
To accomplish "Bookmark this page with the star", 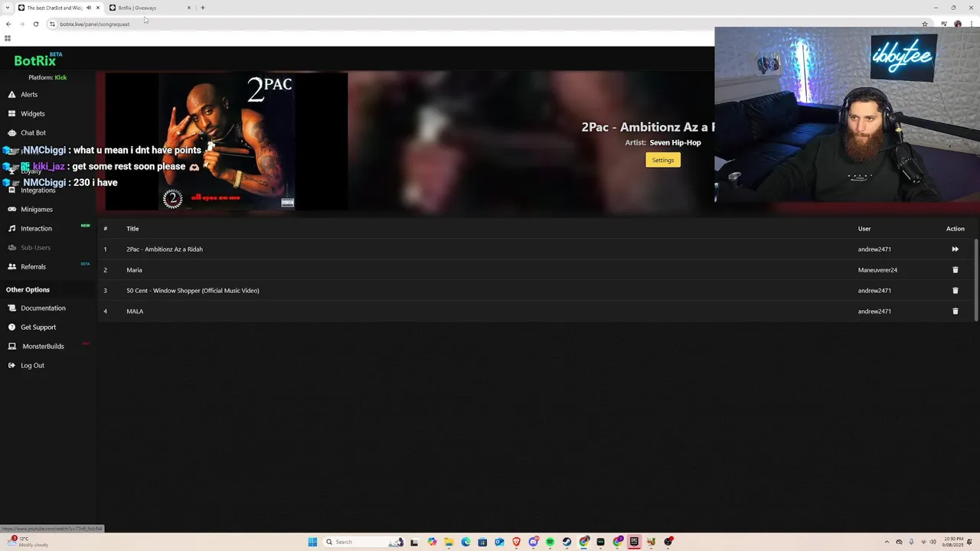I will tap(925, 24).
